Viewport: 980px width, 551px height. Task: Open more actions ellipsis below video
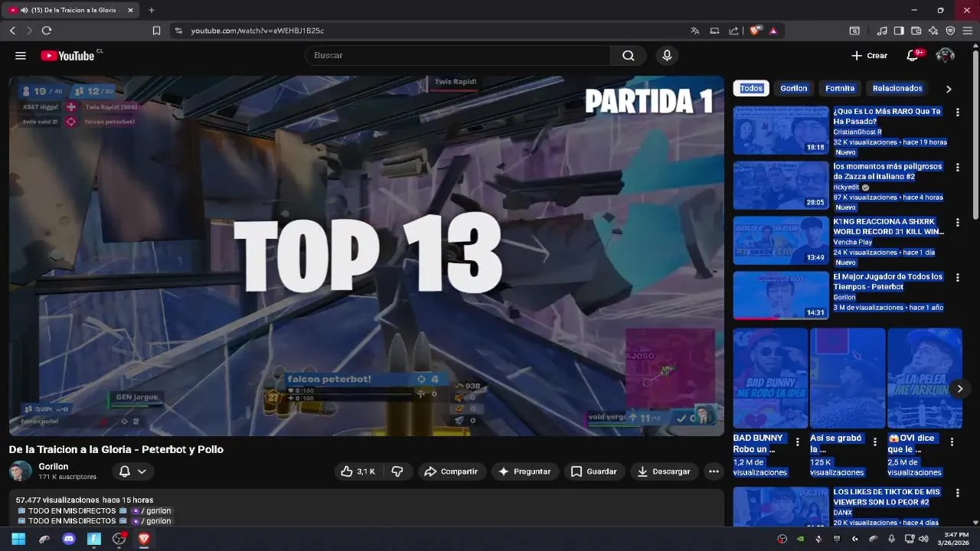714,471
